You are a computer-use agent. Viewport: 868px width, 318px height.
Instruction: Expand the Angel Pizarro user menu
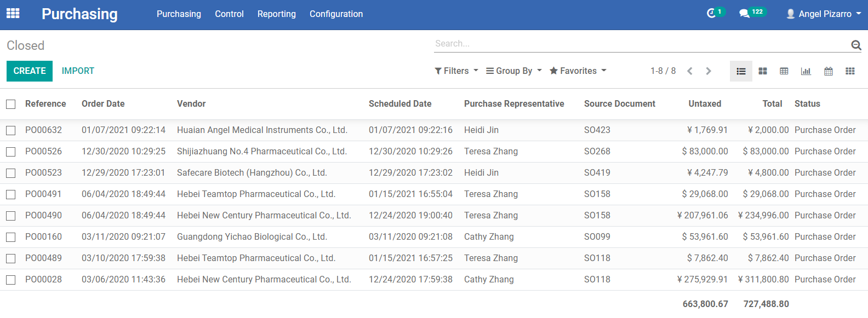click(824, 14)
